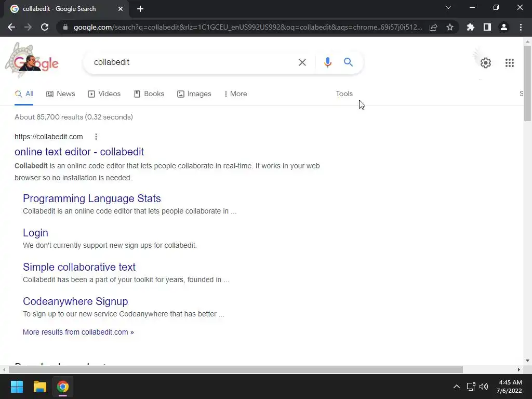Start voice search with microphone icon
This screenshot has width=532, height=399.
pyautogui.click(x=327, y=62)
